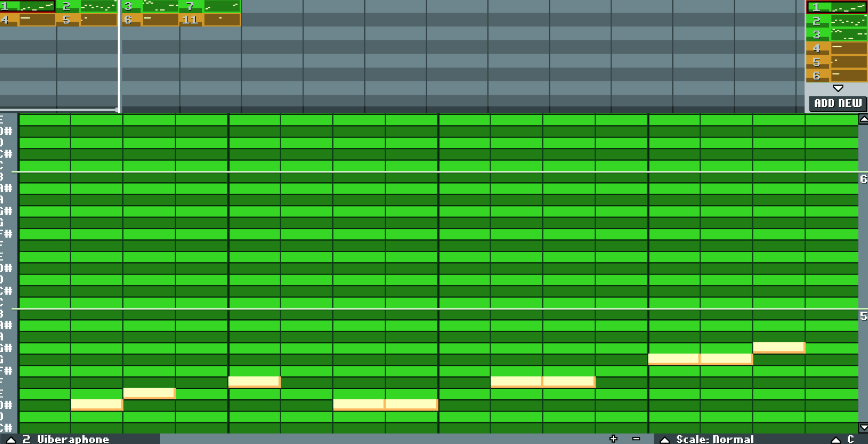
Task: Select orange block 6 in the arrangement timeline
Action: [150, 20]
